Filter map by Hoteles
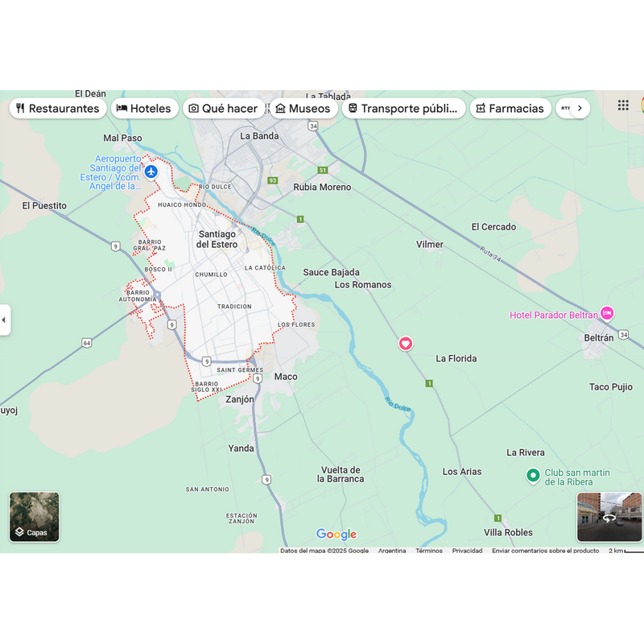 point(144,109)
